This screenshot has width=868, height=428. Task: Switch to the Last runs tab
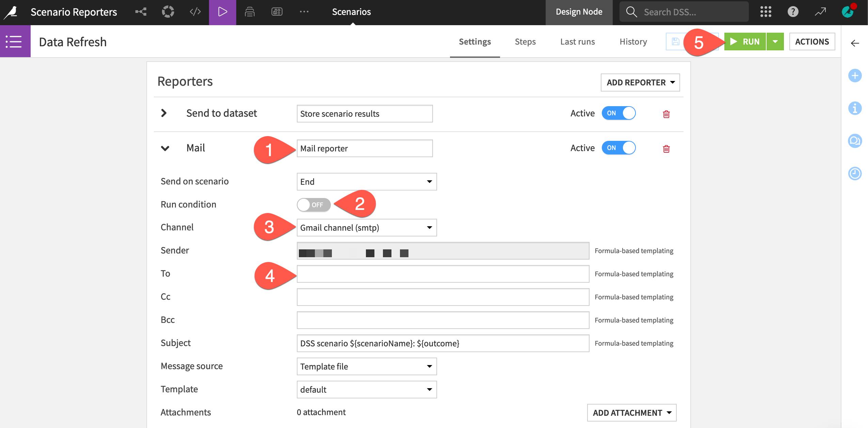click(577, 42)
